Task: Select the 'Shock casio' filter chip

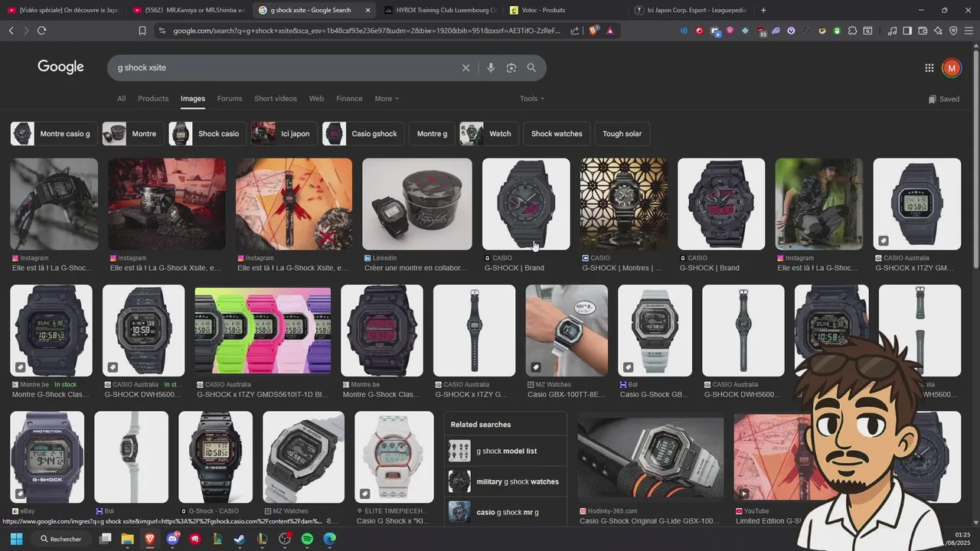Action: [207, 134]
